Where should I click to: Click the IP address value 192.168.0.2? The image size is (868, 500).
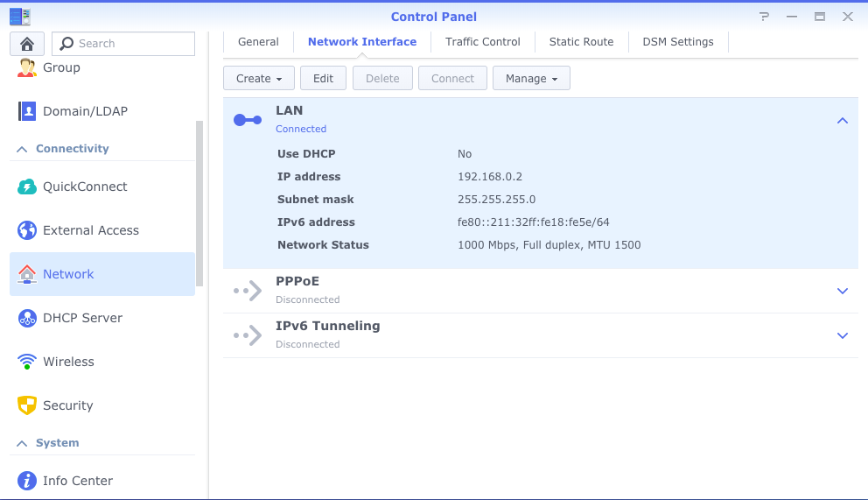tap(490, 177)
